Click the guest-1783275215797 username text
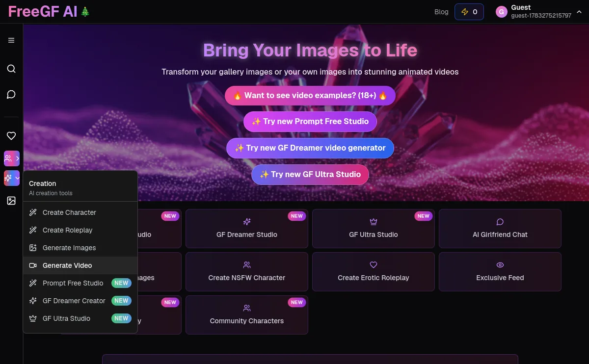Viewport: 589px width, 364px height. point(541,16)
